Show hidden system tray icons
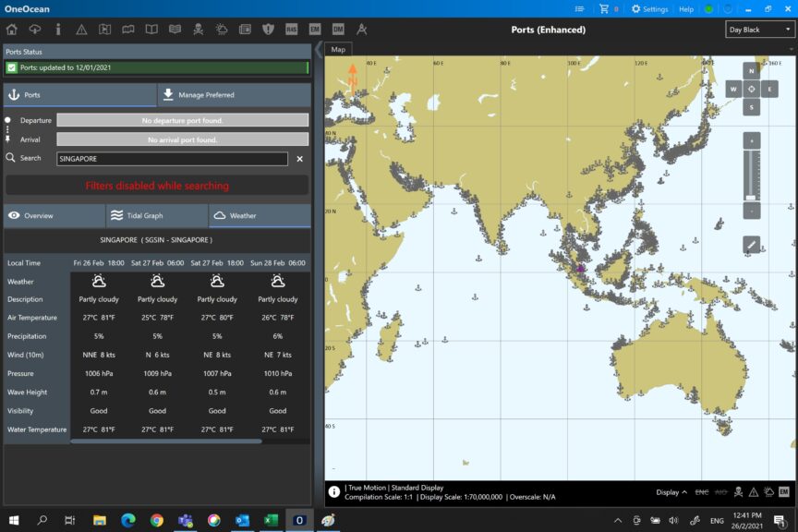This screenshot has height=532, width=798. click(x=618, y=520)
